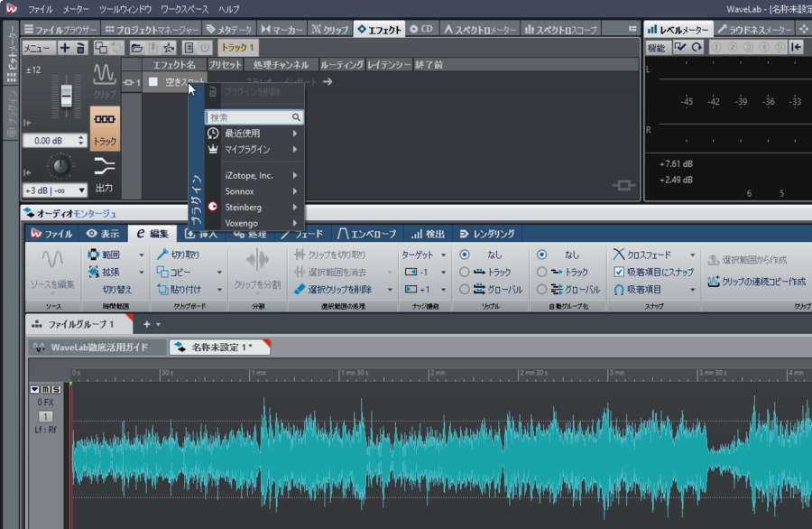Click the Track 1 button
Viewport: 812px width, 529px height.
[x=237, y=48]
